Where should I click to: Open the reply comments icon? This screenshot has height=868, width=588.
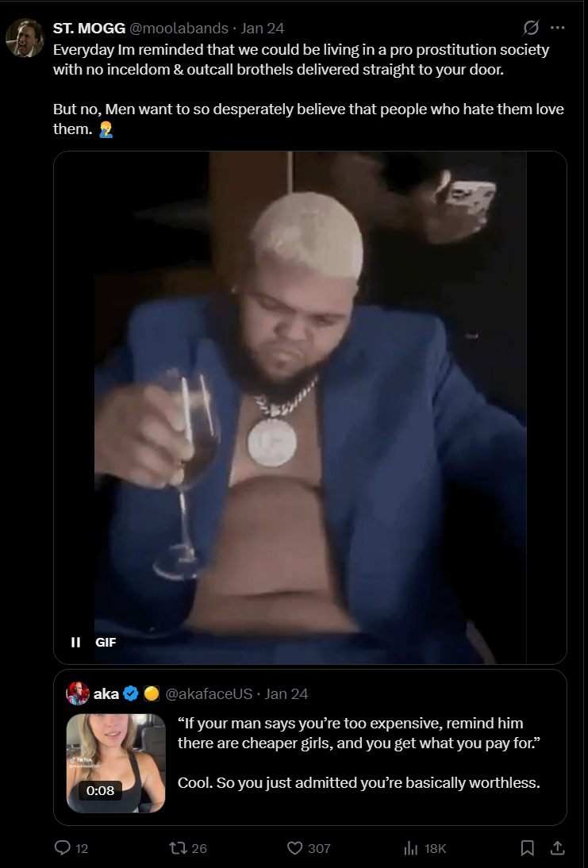click(x=63, y=847)
